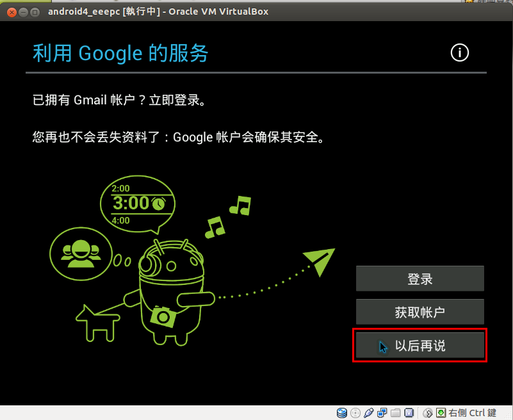Screen dimensions: 513x420
Task: Click the 右側 Ctrl 鍵 host key text
Action: tap(472, 413)
